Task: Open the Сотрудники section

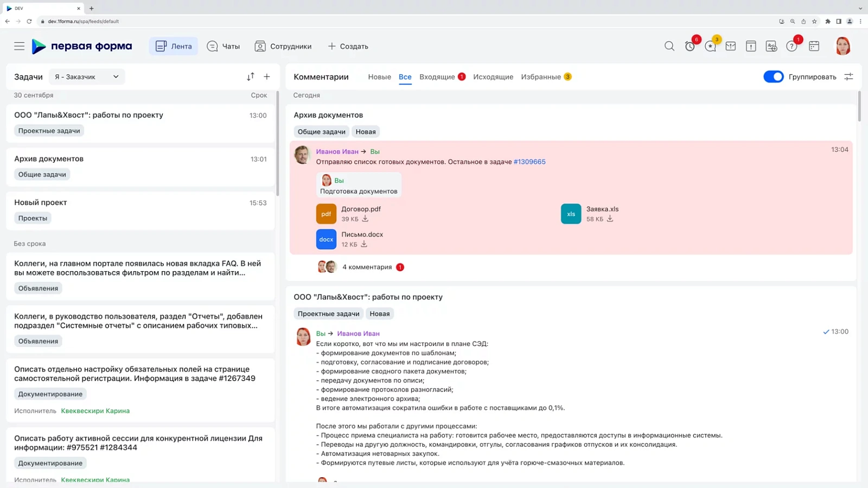Action: 283,46
